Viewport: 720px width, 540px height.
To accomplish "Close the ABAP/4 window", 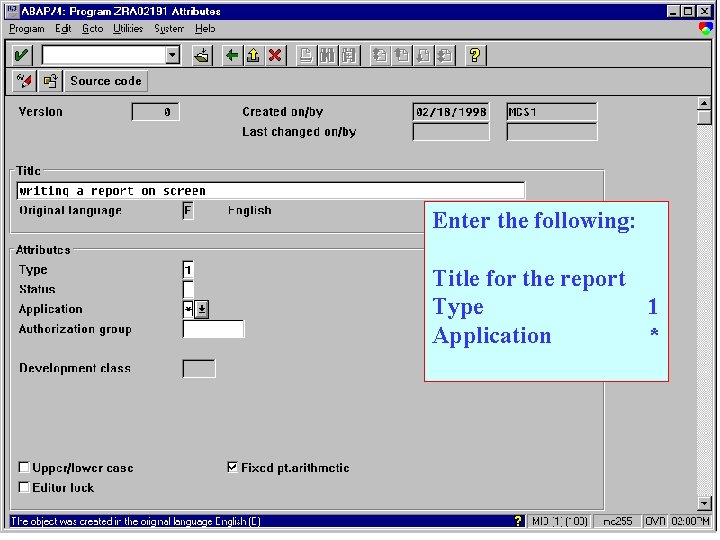I will (x=704, y=11).
